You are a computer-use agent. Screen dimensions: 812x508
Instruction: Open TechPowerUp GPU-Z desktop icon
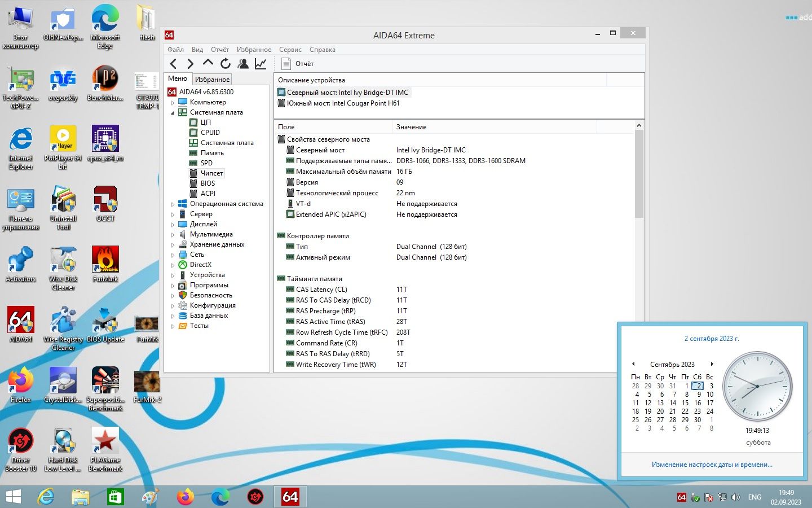coord(21,87)
